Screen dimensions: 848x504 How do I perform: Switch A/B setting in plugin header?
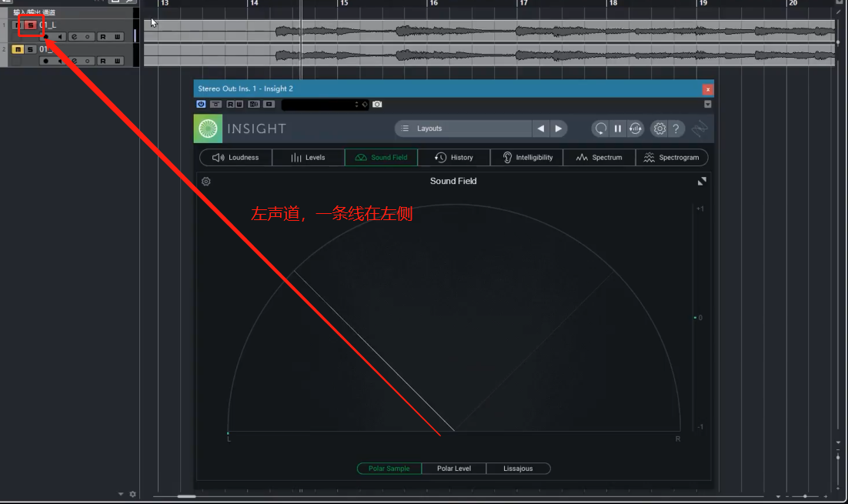point(254,104)
